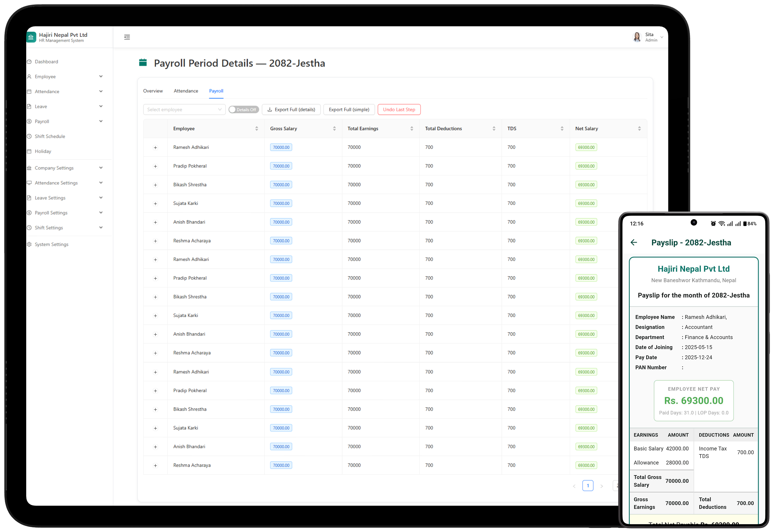Image resolution: width=773 pixels, height=532 pixels.
Task: Open System Settings gear item
Action: (x=51, y=244)
